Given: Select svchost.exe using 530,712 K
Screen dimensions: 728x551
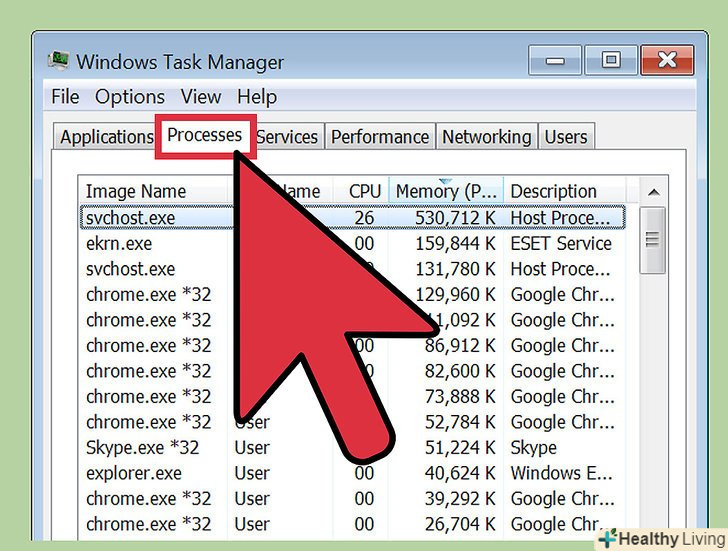Looking at the screenshot, I should [x=352, y=218].
